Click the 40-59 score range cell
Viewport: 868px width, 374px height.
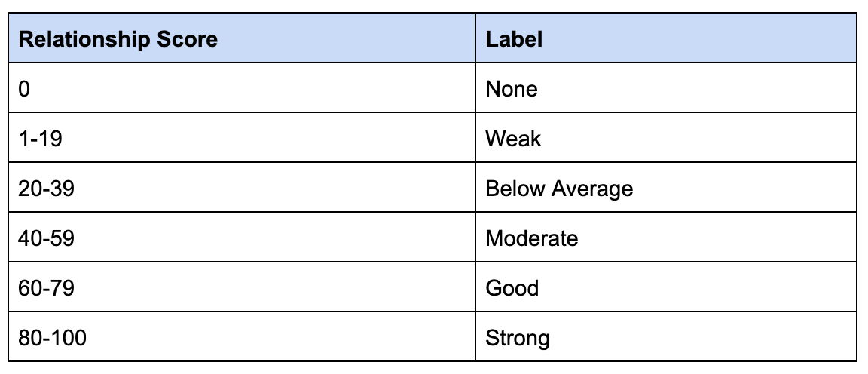pos(242,238)
